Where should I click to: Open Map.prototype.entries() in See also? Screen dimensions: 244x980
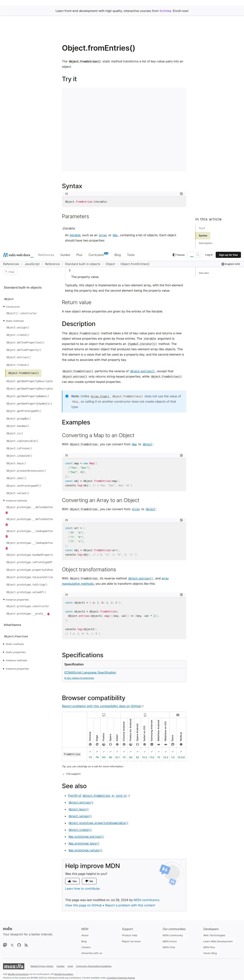coord(86,837)
